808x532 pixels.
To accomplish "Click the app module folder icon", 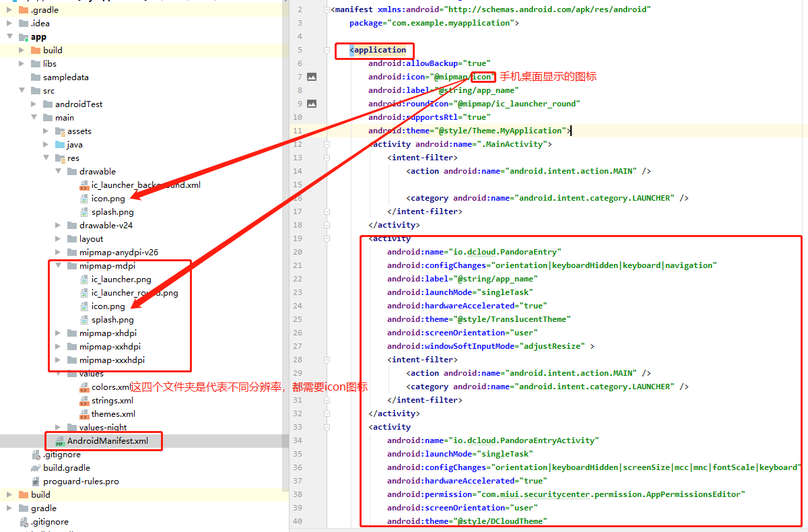I will point(24,37).
